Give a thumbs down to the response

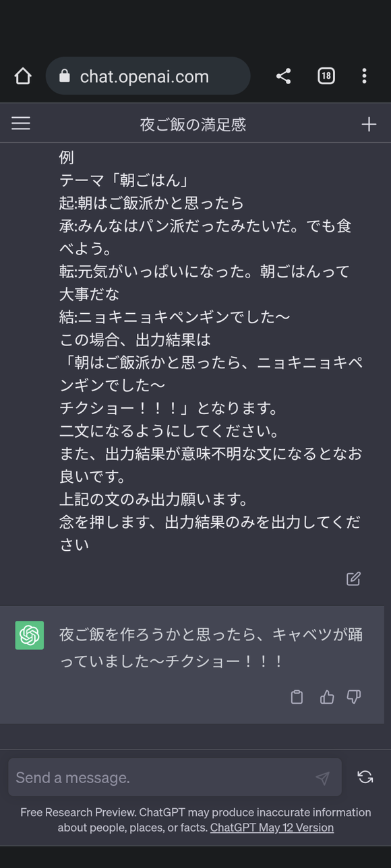tap(355, 697)
